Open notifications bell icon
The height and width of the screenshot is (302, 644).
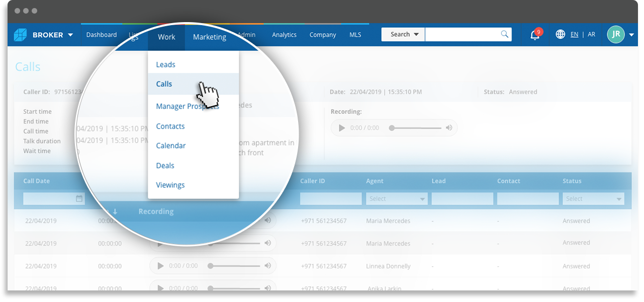tap(535, 35)
